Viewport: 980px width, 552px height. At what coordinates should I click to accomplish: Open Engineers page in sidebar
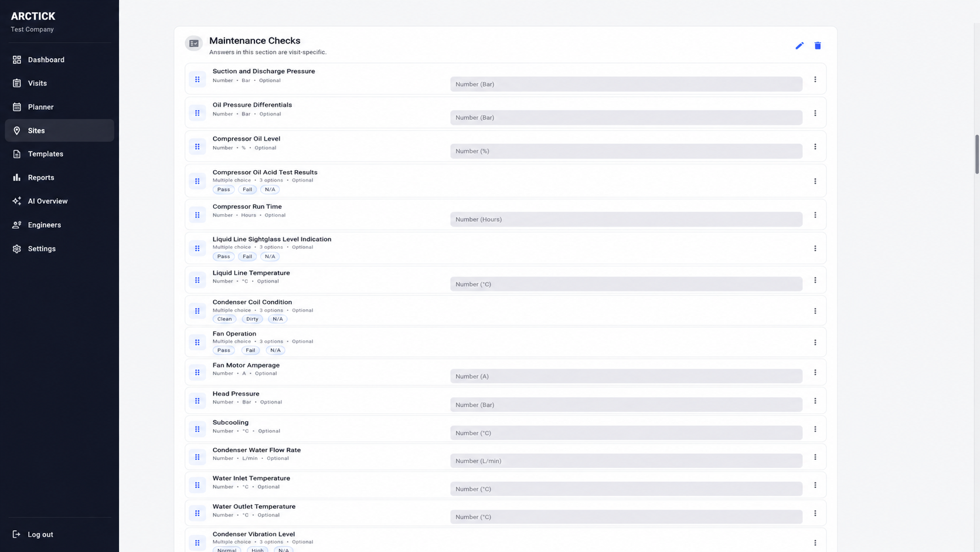[x=59, y=225]
